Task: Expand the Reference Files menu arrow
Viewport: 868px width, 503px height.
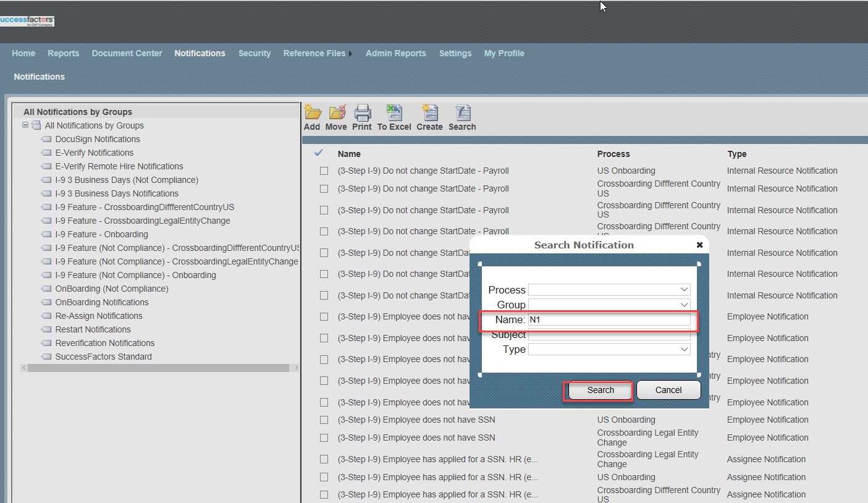Action: (x=350, y=54)
